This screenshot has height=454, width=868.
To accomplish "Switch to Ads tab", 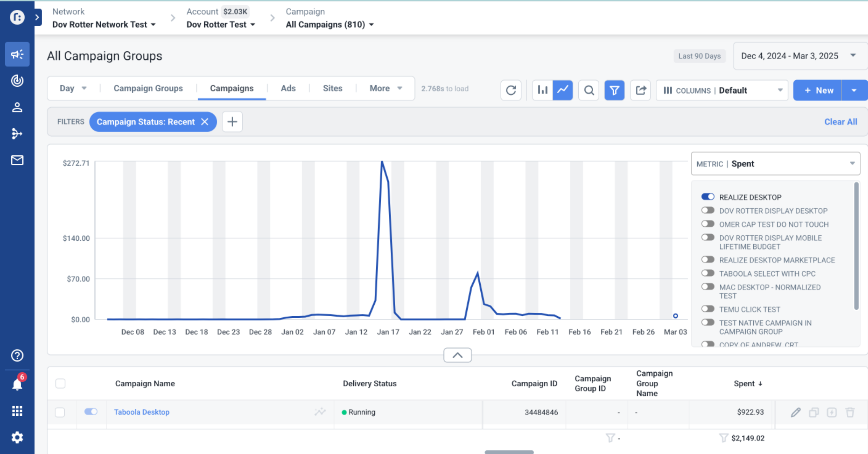I will click(288, 89).
